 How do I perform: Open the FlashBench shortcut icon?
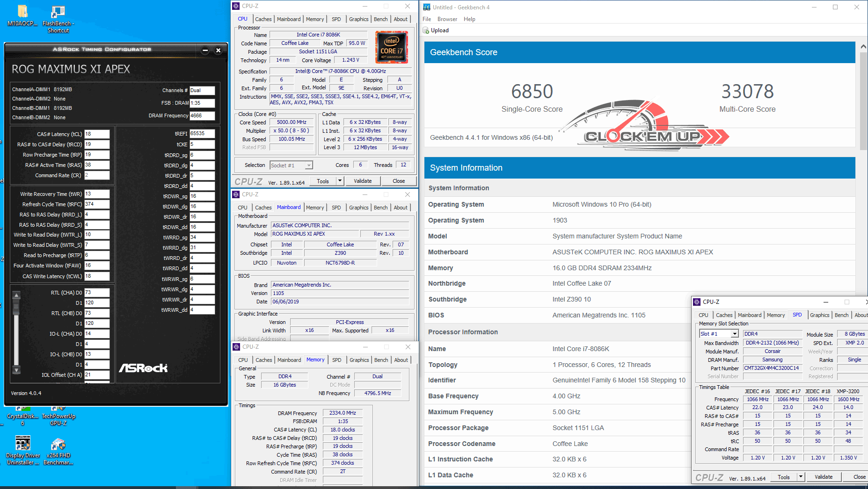point(58,13)
